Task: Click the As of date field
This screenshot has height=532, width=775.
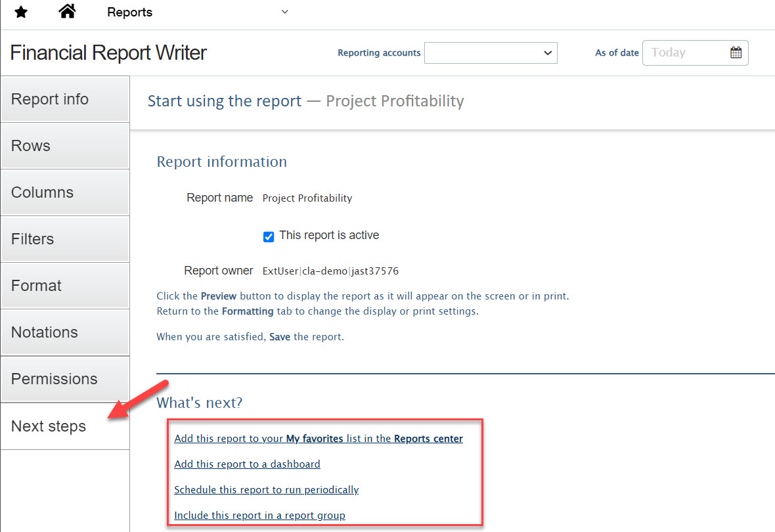Action: (x=686, y=53)
